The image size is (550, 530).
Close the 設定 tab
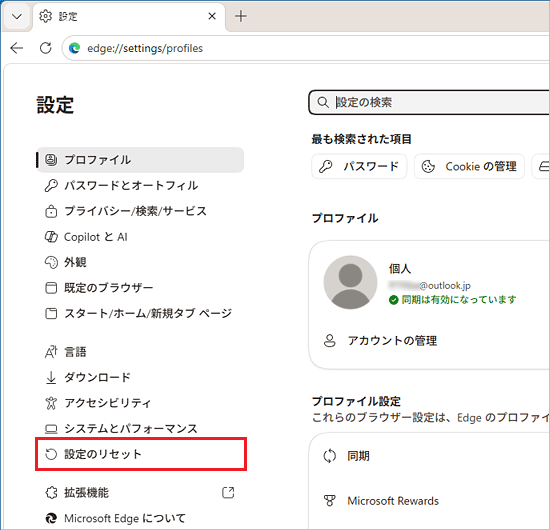212,16
